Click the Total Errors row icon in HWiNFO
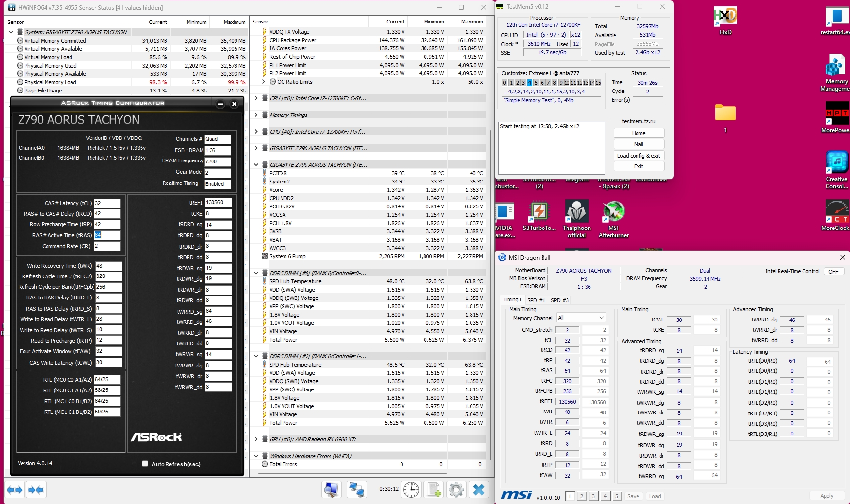This screenshot has height=504, width=850. tap(265, 464)
